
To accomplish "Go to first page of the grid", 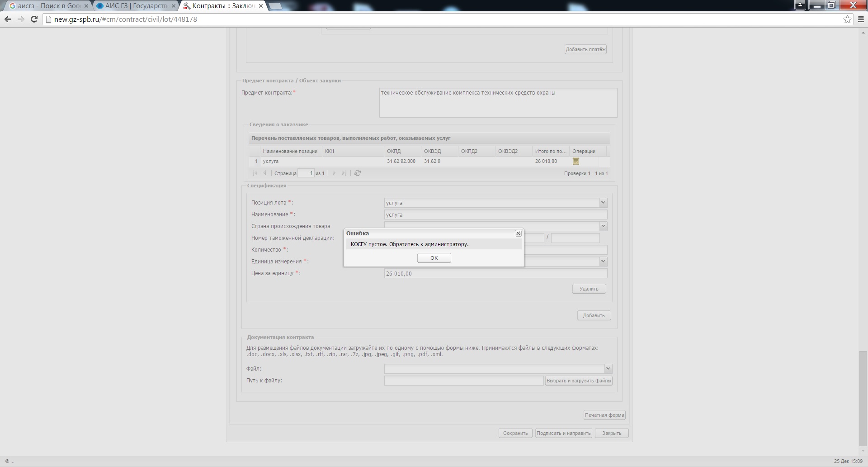I will click(255, 173).
